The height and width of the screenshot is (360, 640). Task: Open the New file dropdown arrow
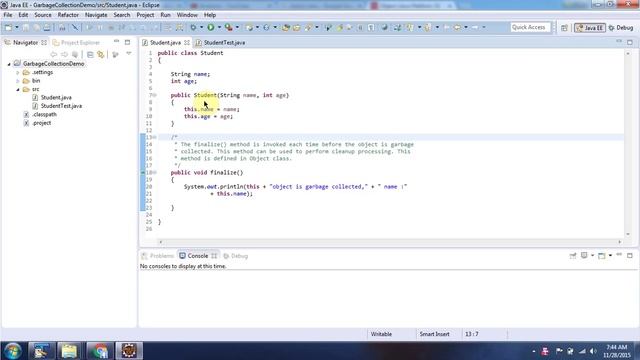click(x=17, y=27)
